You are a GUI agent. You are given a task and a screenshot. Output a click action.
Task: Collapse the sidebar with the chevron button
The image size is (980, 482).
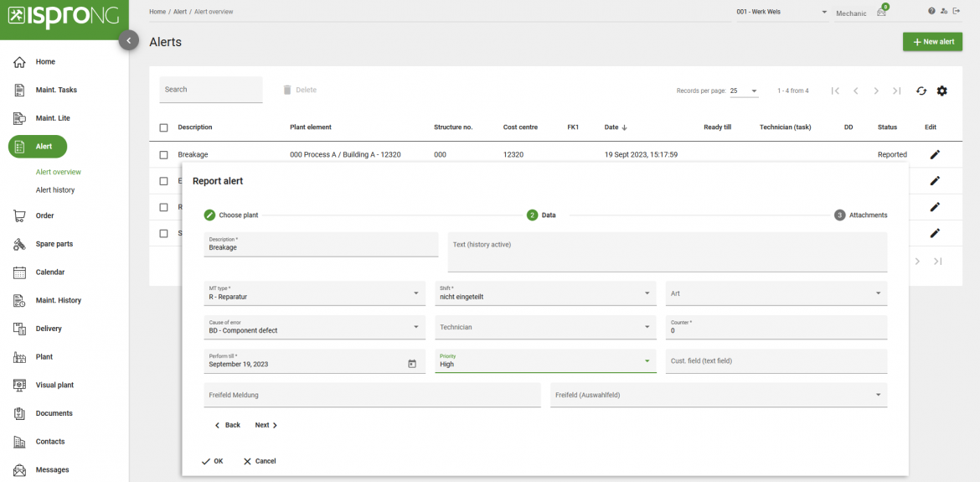point(128,40)
